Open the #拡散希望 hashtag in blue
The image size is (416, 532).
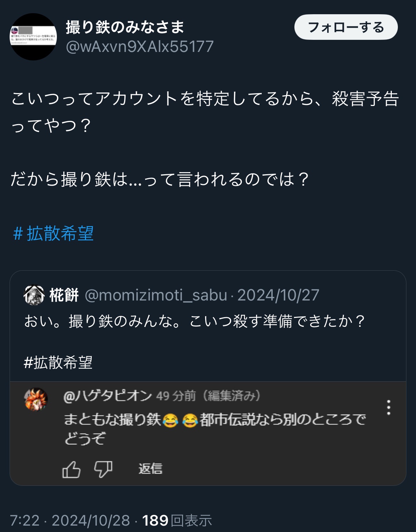click(x=53, y=234)
